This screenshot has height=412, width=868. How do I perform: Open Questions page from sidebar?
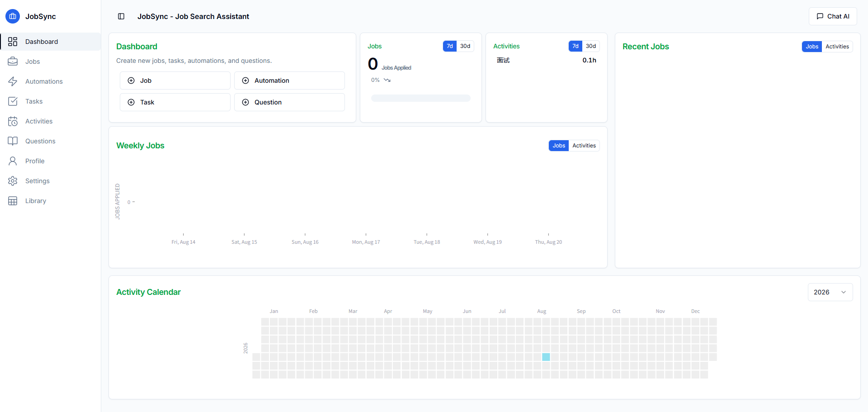pyautogui.click(x=51, y=141)
